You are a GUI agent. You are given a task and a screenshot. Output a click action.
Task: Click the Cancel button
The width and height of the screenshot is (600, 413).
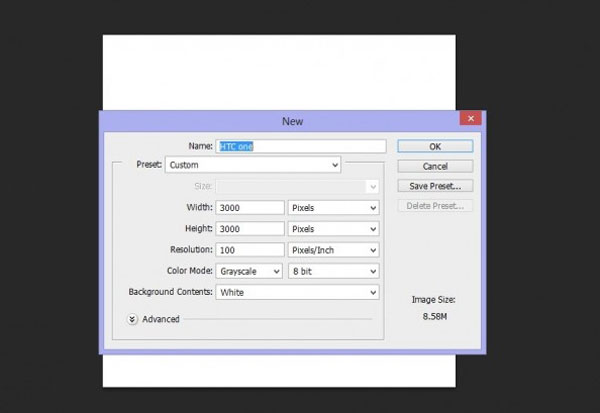tap(435, 166)
